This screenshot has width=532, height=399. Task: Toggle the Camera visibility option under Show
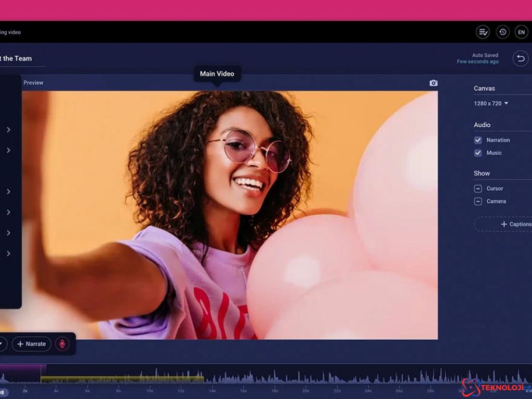pyautogui.click(x=477, y=201)
